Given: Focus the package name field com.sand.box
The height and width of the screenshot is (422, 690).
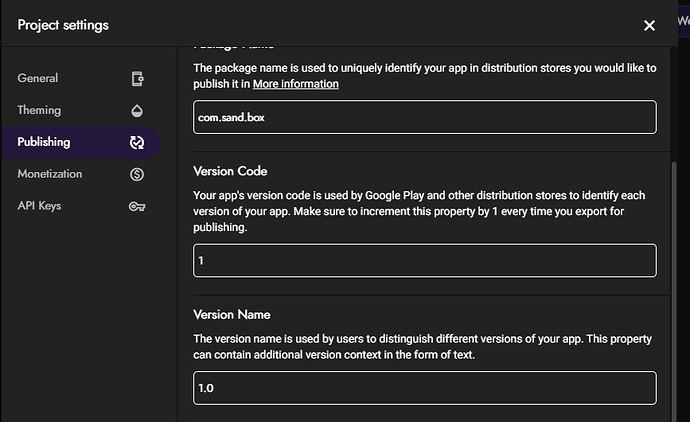Looking at the screenshot, I should click(425, 117).
